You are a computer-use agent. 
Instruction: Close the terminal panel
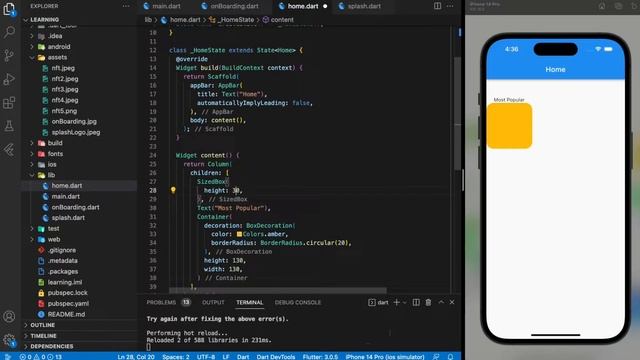(452, 302)
